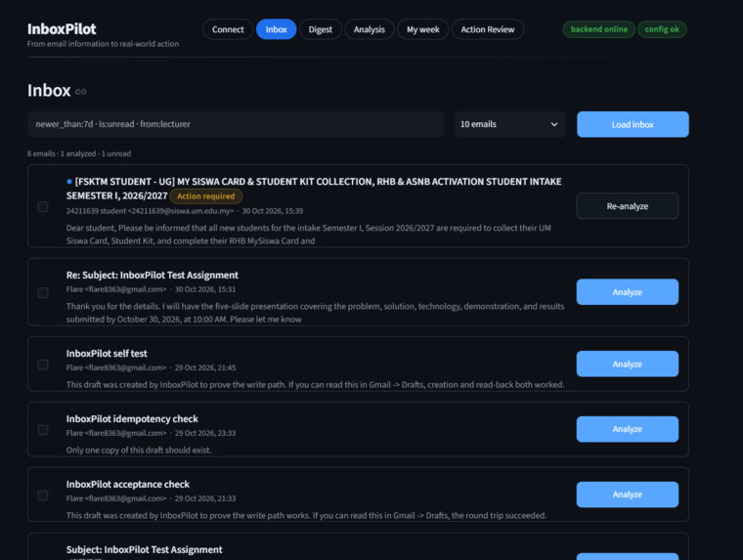Click the 'From email information to real-world action' tagline
Viewport: 743px width, 560px height.
103,44
